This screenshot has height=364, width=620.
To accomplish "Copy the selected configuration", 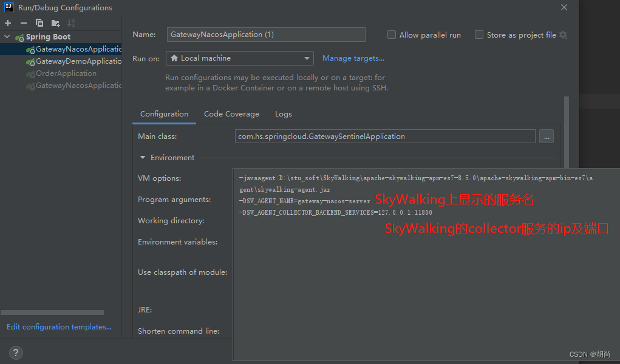I will (39, 23).
